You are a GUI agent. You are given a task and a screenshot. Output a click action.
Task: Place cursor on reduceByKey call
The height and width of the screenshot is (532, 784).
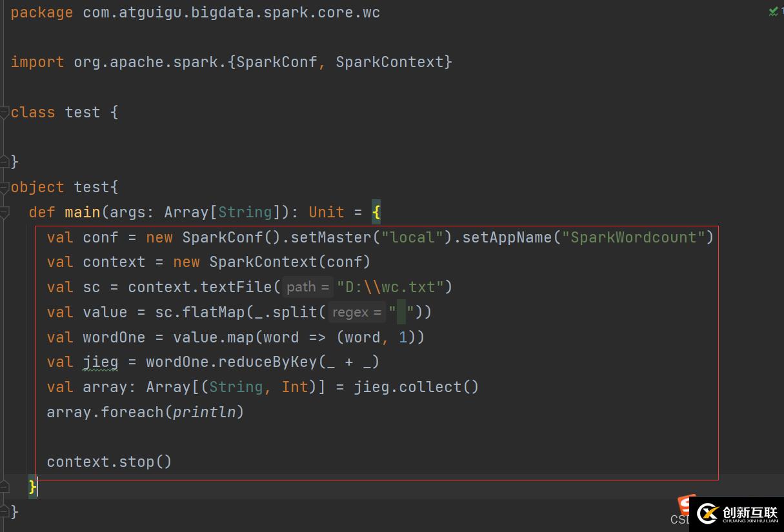[267, 362]
